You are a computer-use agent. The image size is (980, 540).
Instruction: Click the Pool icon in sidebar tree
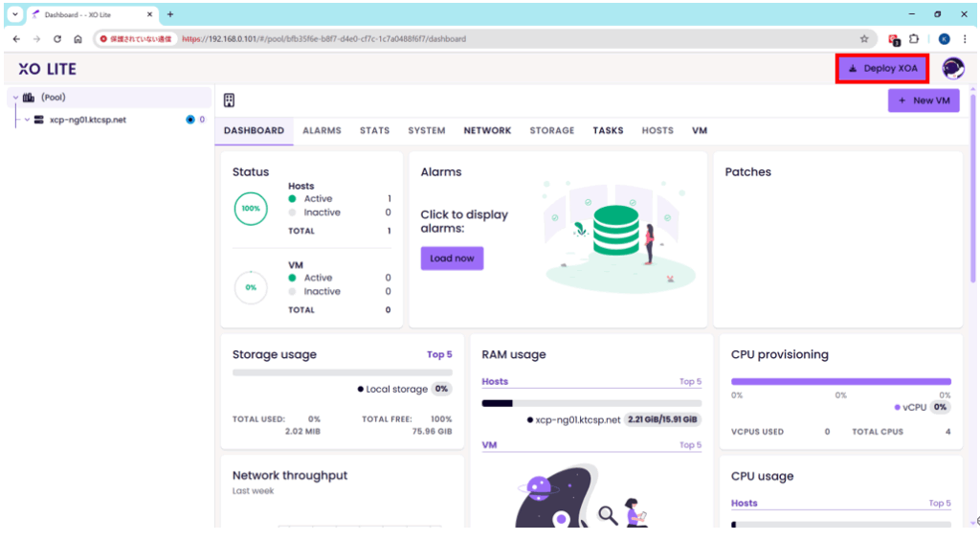point(29,98)
